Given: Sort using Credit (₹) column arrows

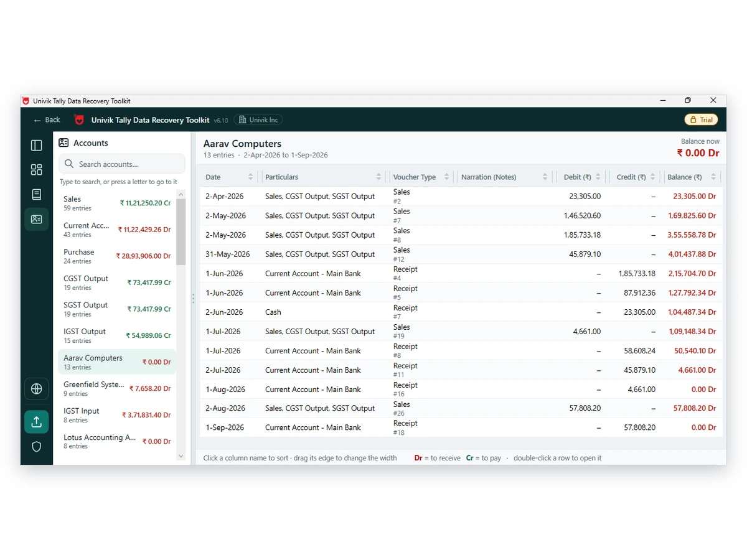Looking at the screenshot, I should click(653, 177).
